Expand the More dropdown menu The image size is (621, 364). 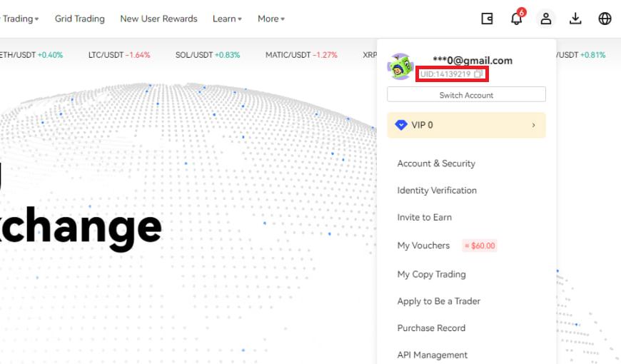[271, 19]
